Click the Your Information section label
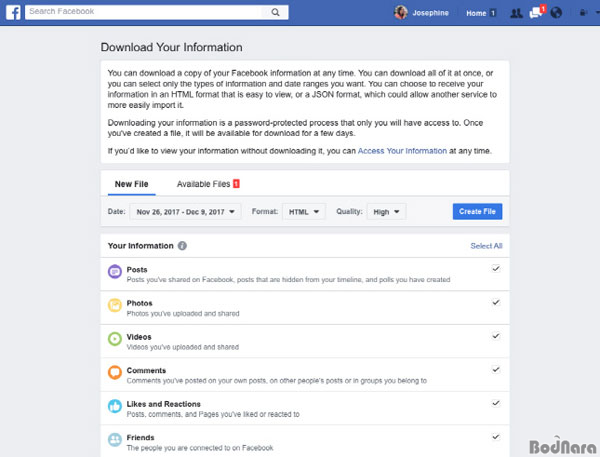 coord(140,246)
